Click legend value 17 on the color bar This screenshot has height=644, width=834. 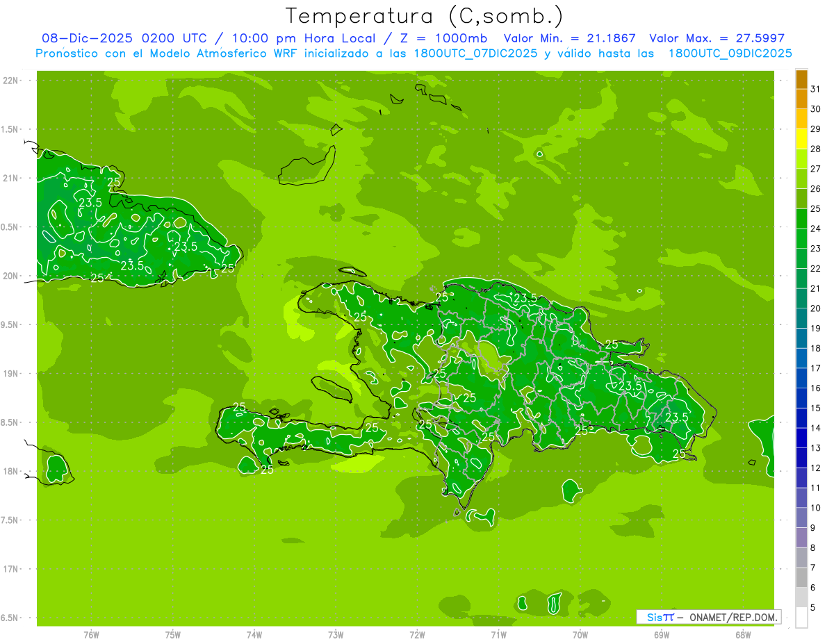click(816, 368)
